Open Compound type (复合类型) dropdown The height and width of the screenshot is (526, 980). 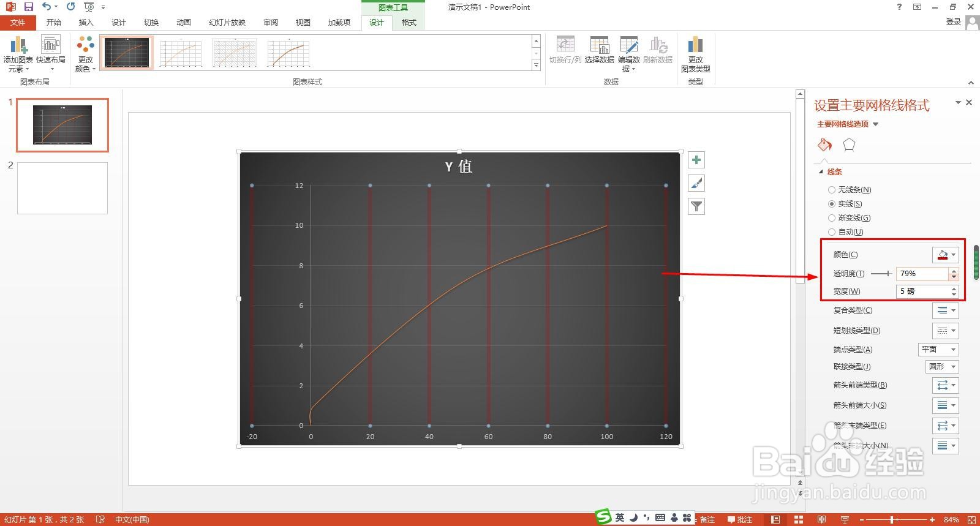pyautogui.click(x=946, y=310)
